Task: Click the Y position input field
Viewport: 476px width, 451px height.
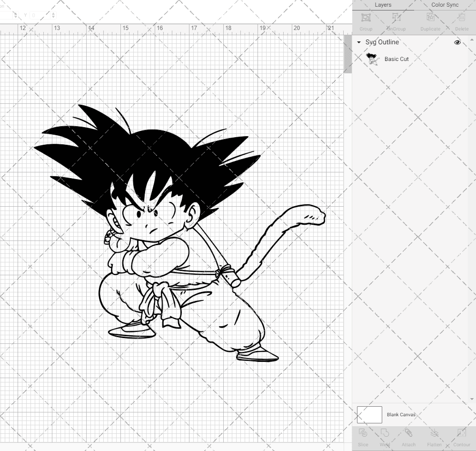Action: [40, 15]
